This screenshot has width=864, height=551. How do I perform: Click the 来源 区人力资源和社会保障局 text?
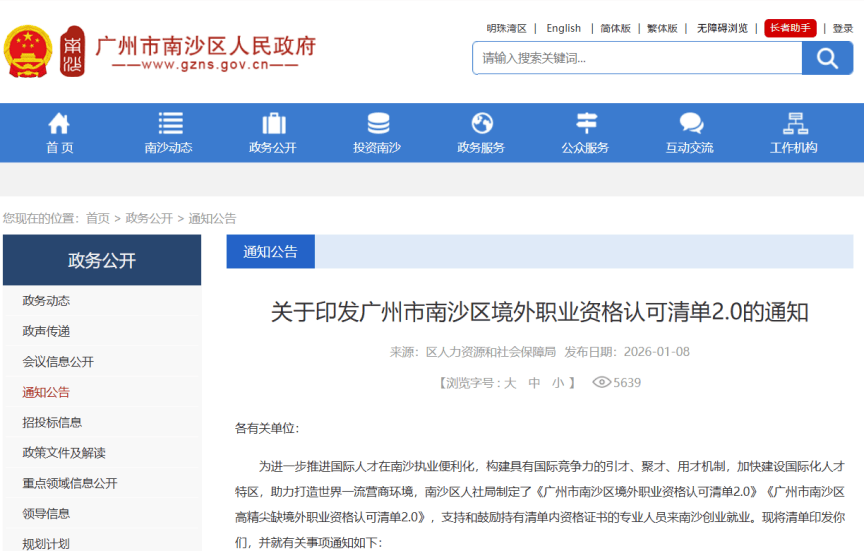point(473,352)
